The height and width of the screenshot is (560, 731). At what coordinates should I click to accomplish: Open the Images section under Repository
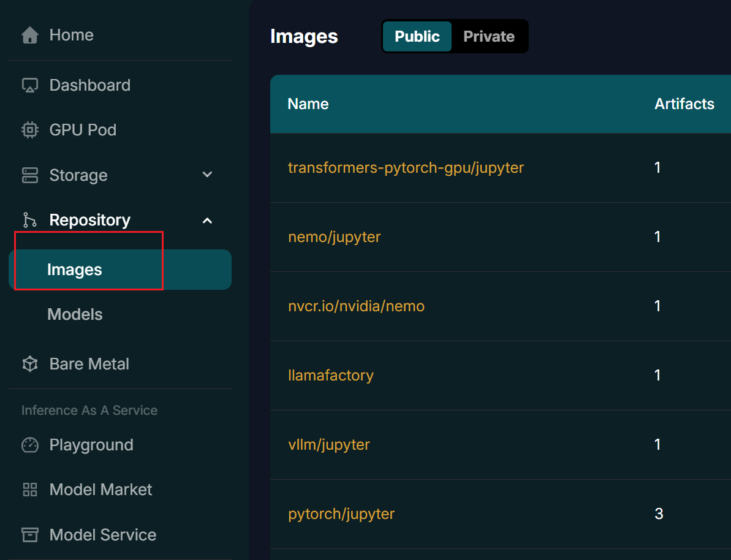[74, 269]
